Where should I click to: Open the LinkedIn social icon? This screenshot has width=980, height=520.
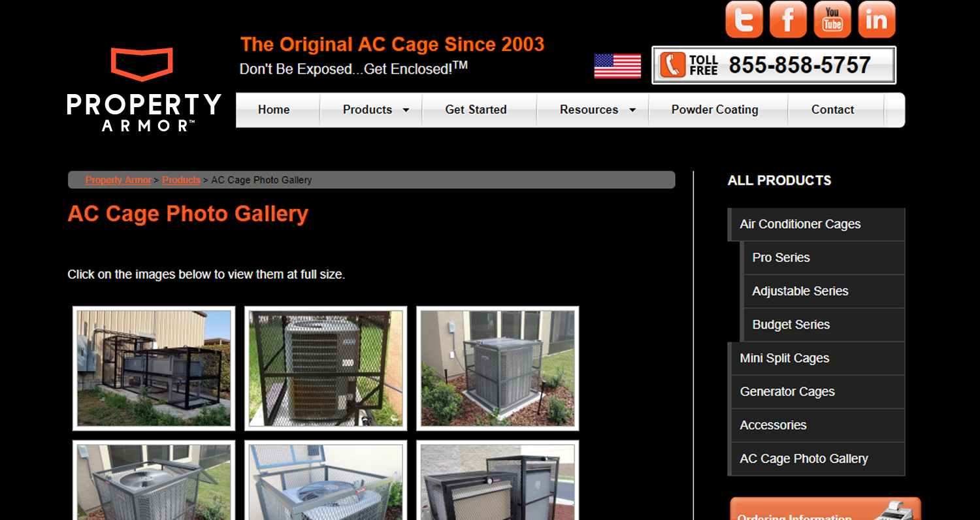tap(877, 20)
